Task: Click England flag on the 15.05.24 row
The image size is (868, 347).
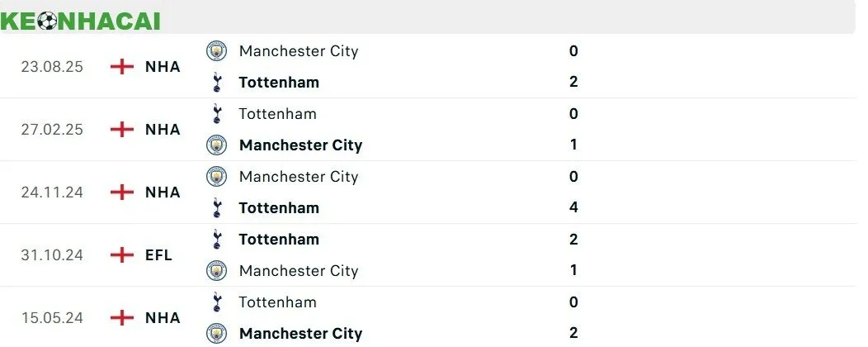Action: click(x=122, y=318)
